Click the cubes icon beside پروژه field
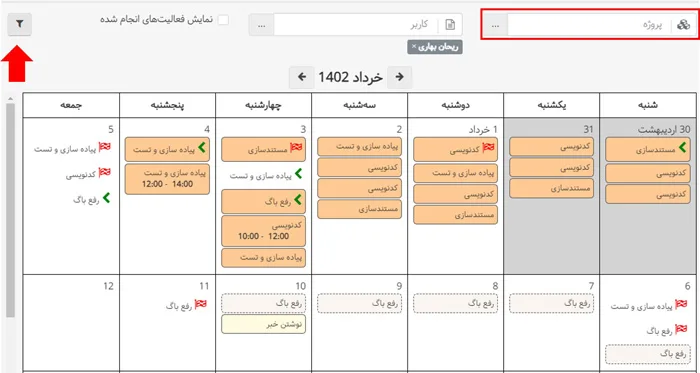 click(x=683, y=25)
